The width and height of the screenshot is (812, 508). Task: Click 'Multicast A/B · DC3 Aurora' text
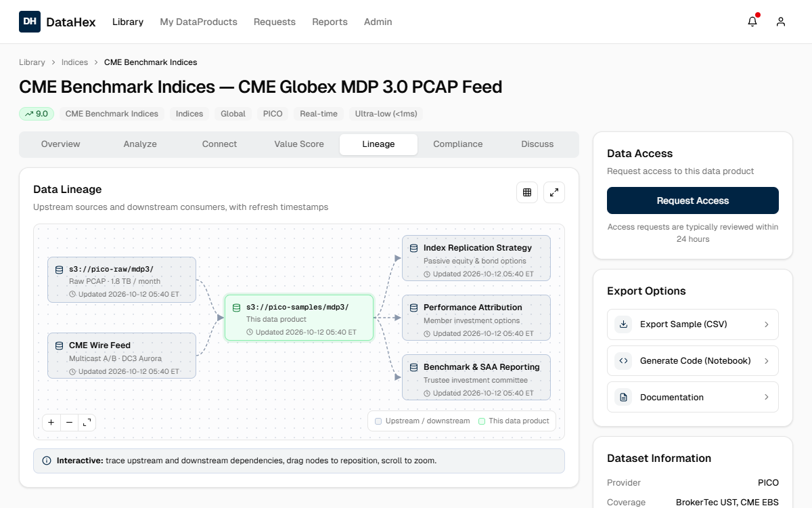[x=115, y=359]
